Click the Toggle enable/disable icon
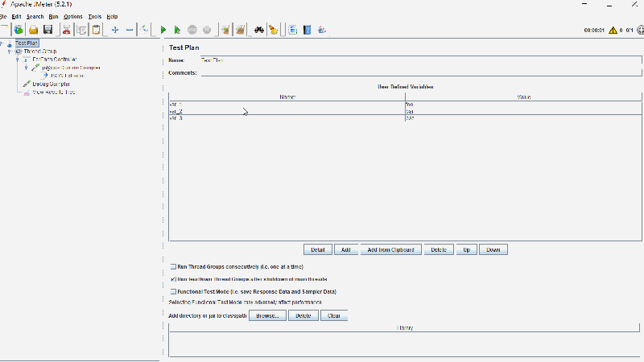This screenshot has height=362, width=644. [144, 30]
